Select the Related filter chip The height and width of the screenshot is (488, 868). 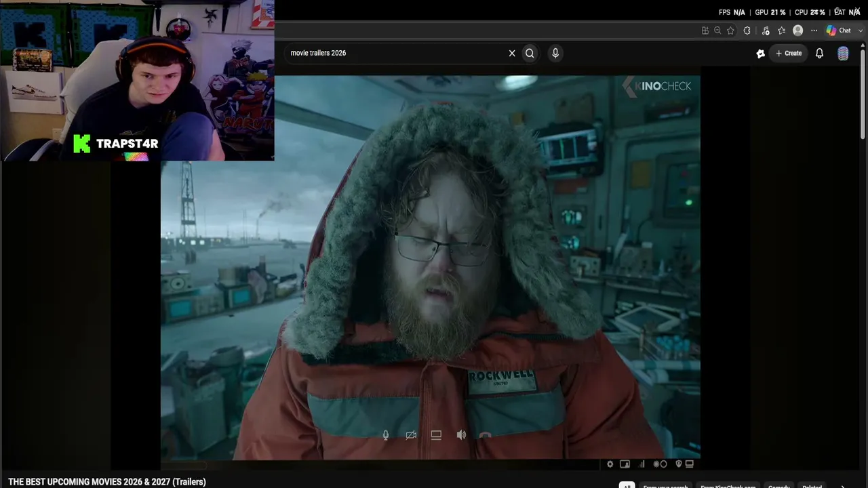click(812, 486)
